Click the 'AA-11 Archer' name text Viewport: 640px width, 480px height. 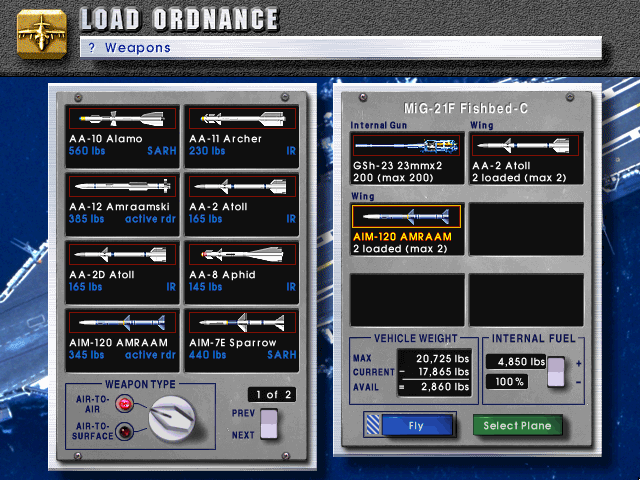click(x=225, y=139)
